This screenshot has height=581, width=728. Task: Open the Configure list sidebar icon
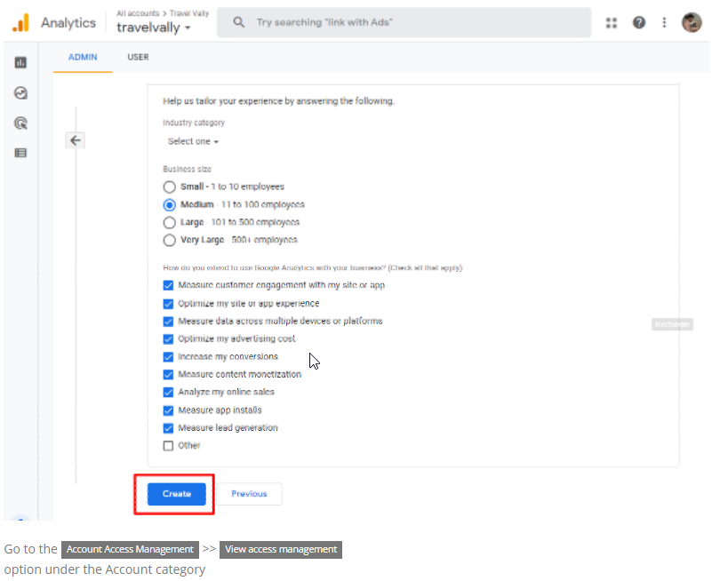click(20, 153)
